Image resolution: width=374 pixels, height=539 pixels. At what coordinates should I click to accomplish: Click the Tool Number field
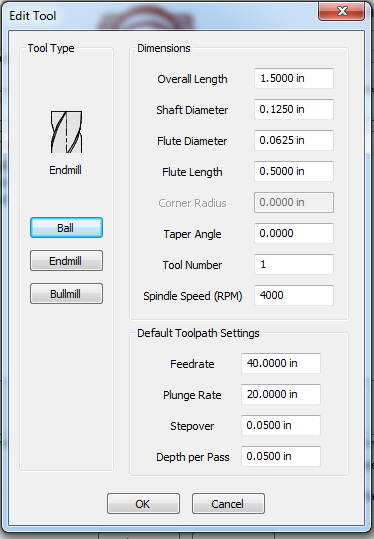(294, 264)
